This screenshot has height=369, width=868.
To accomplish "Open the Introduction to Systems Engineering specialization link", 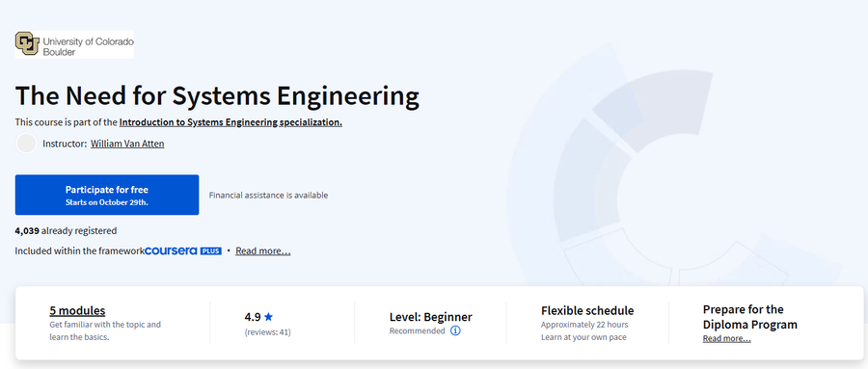I will pyautogui.click(x=231, y=122).
